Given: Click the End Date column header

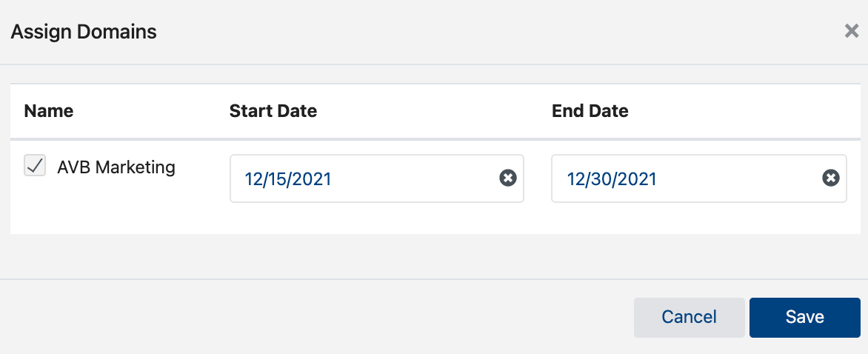Looking at the screenshot, I should tap(590, 111).
